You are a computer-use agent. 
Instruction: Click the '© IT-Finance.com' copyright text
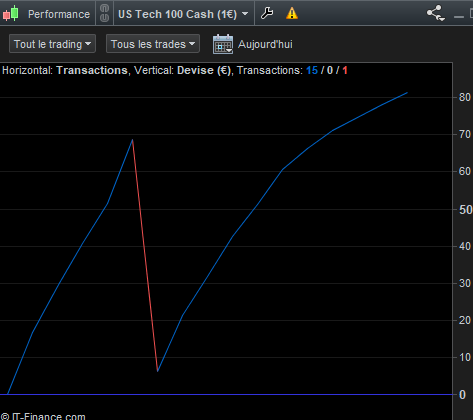click(43, 416)
